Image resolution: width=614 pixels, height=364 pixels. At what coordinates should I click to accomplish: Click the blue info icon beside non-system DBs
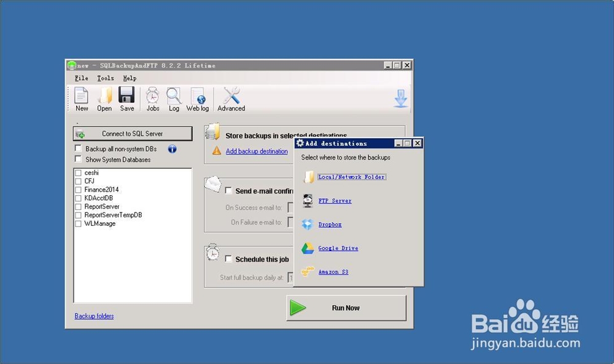point(173,149)
